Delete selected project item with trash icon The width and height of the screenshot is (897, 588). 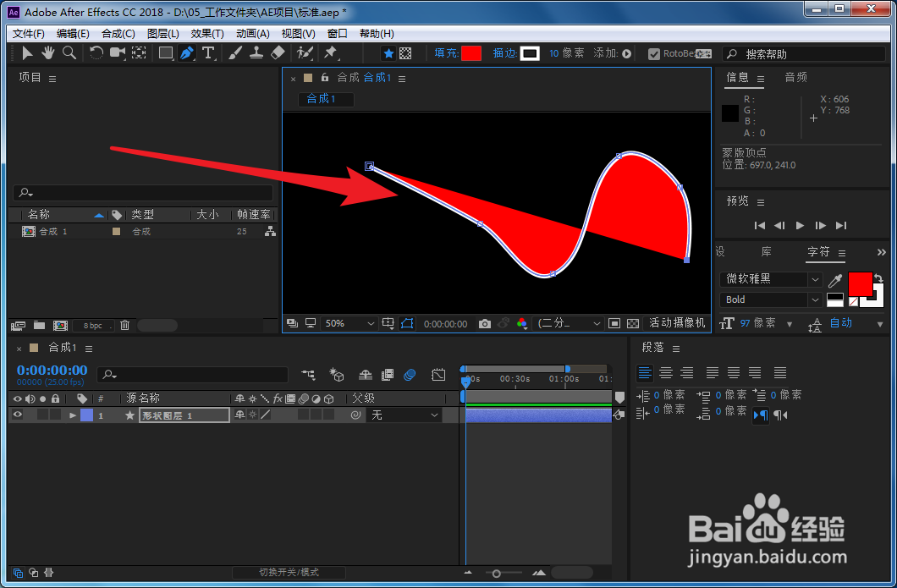tap(124, 326)
